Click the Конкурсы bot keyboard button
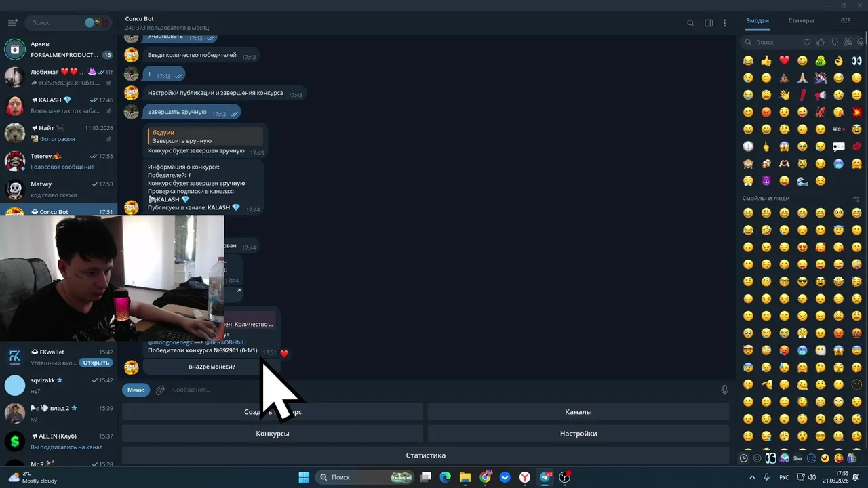868x488 pixels. [273, 433]
